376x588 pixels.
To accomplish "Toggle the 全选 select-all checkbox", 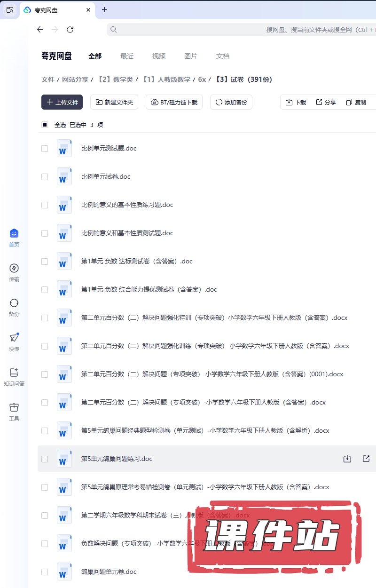I will 45,125.
